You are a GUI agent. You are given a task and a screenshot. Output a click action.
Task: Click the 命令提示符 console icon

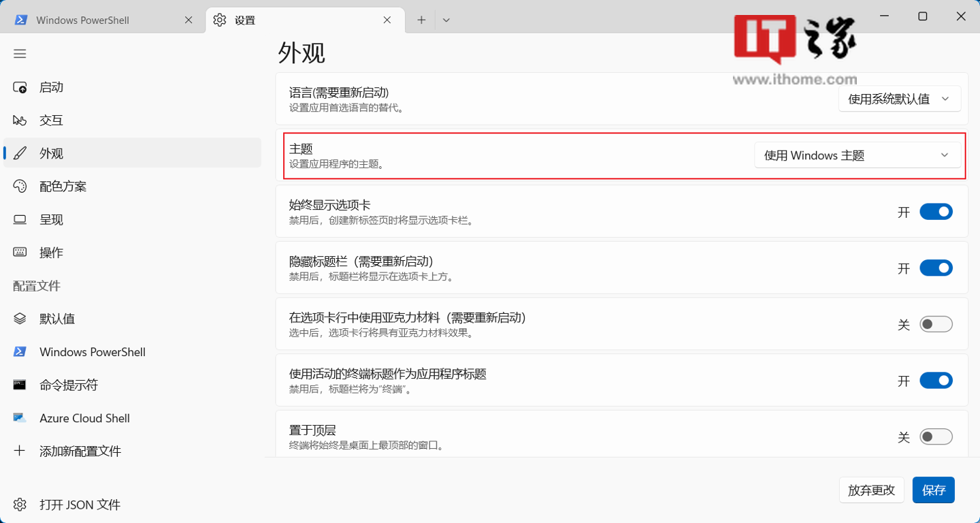pos(20,385)
